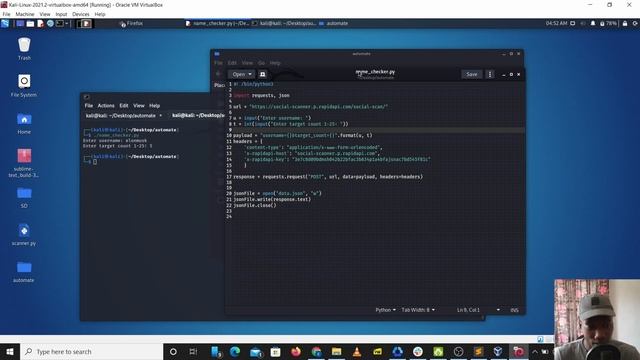Screen dimensions: 640x360
Task: Open the terminal Actions menu
Action: point(106,105)
